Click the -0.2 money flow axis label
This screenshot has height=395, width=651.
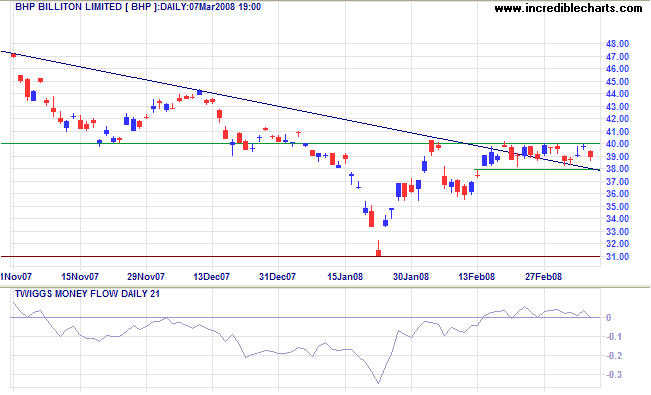pos(613,356)
